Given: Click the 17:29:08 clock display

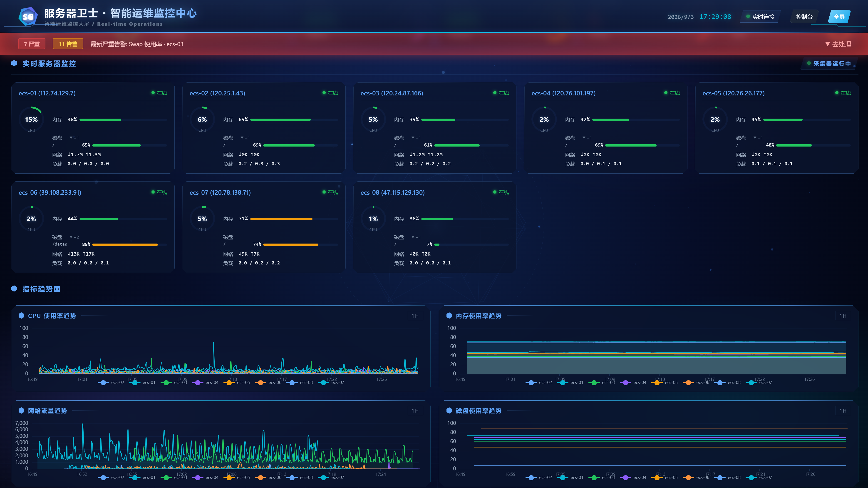Looking at the screenshot, I should tap(715, 17).
